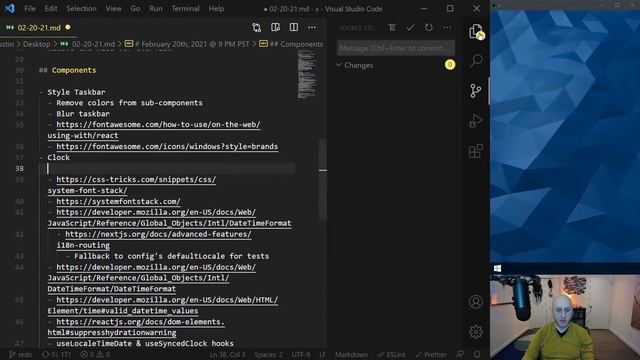This screenshot has width=640, height=360.
Task: Click the errors and warnings status indicator
Action: [x=95, y=355]
